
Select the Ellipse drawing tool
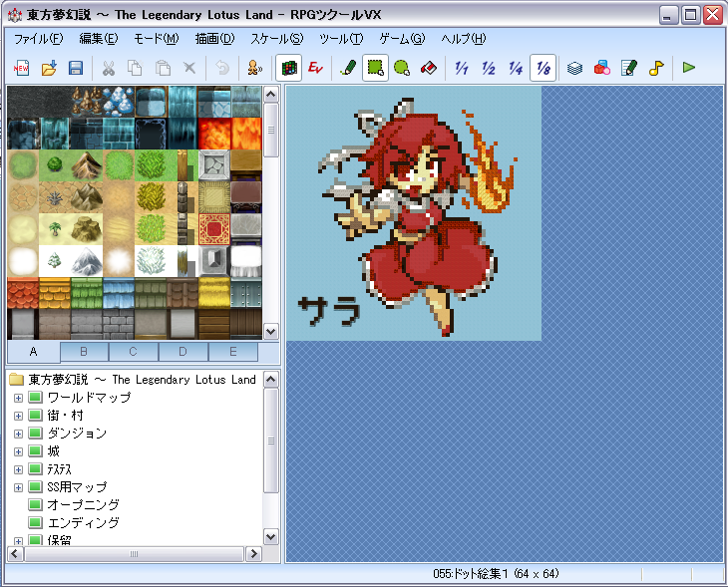point(402,68)
